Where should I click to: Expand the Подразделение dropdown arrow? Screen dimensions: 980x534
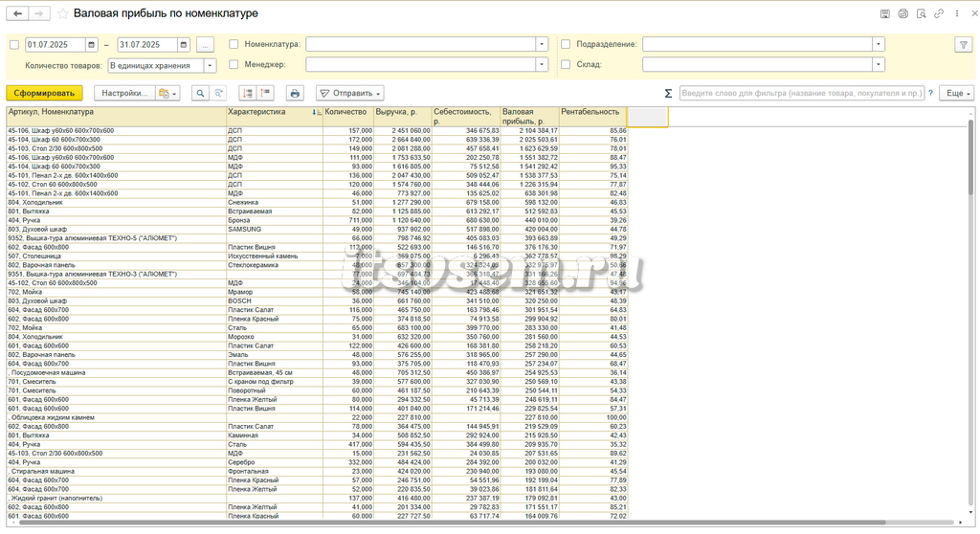(879, 44)
